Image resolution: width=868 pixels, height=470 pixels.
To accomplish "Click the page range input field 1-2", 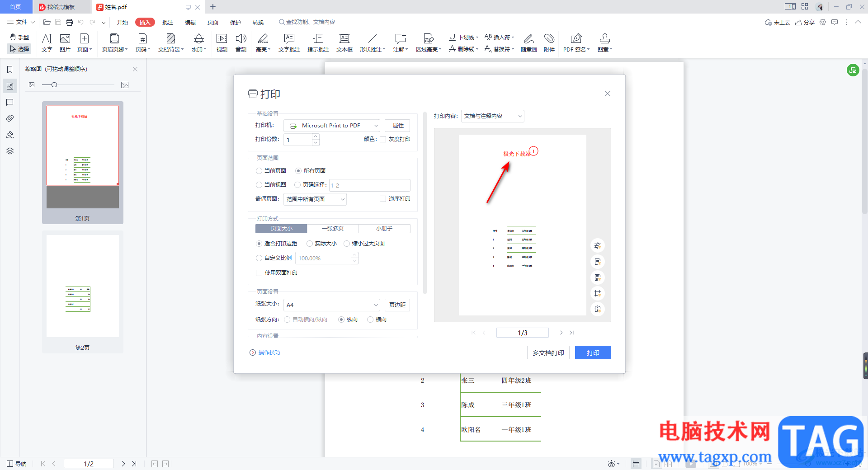I will (370, 185).
